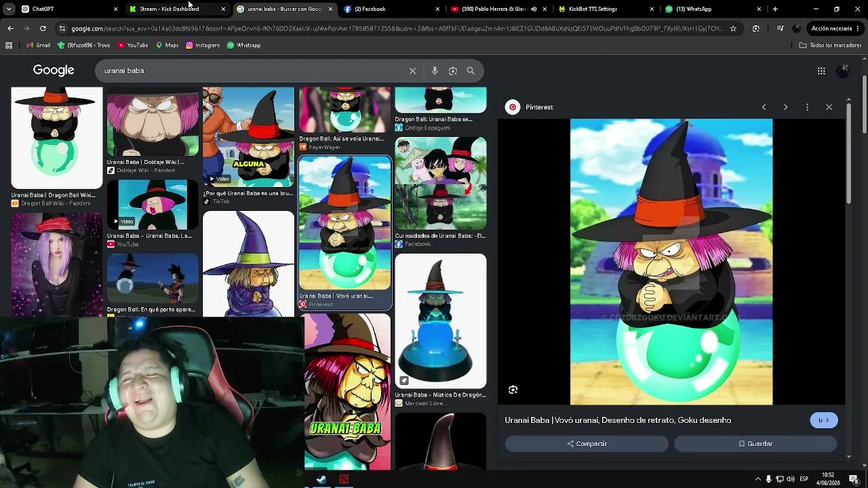Open Steam from the taskbar

point(321,479)
